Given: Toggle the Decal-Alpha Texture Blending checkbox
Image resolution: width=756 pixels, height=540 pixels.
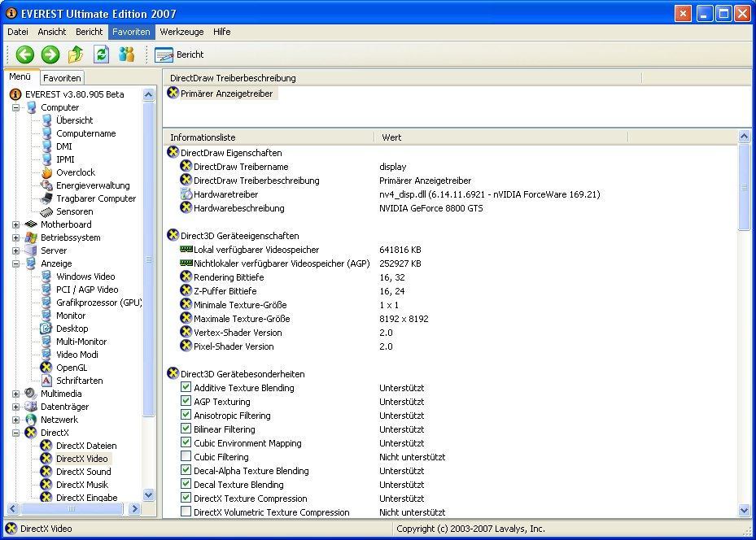Looking at the screenshot, I should [x=186, y=470].
